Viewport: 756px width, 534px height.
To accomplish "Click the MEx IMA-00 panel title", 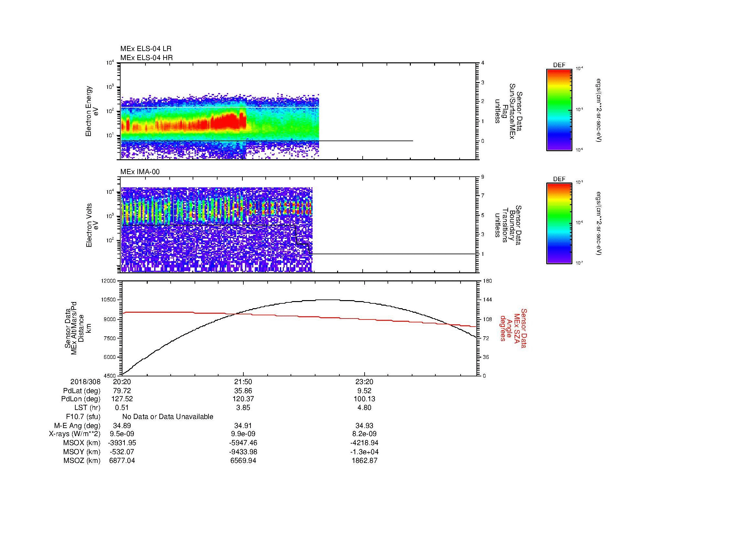I will tap(140, 172).
